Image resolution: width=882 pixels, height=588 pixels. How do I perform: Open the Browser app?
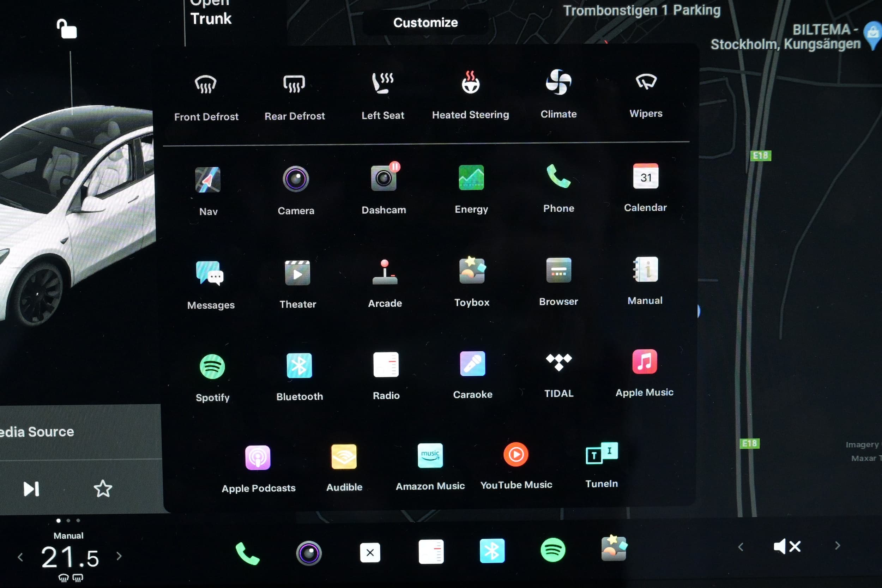[558, 271]
